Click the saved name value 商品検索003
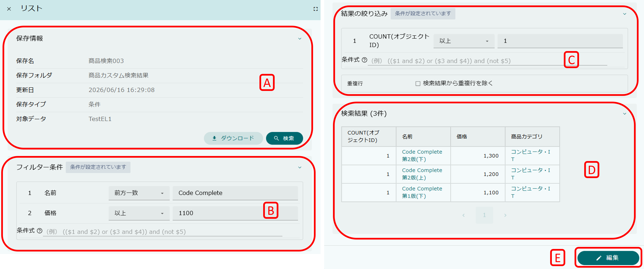 [x=106, y=61]
